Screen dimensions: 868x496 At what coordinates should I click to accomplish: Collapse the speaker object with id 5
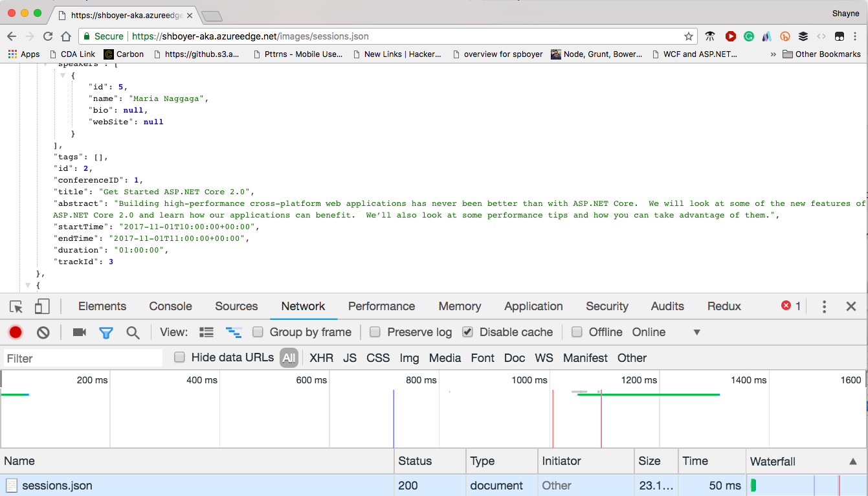(63, 75)
